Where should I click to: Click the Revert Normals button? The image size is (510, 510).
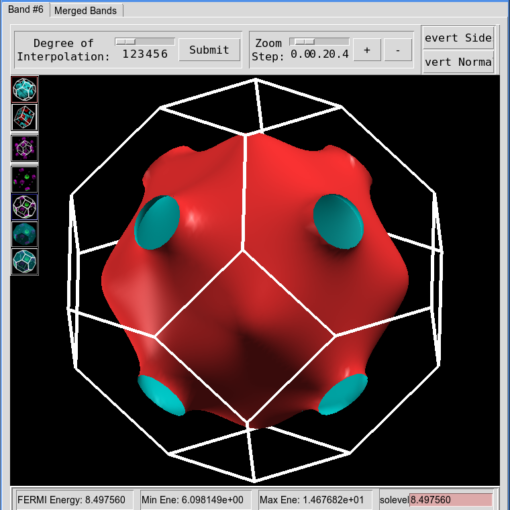pyautogui.click(x=458, y=62)
